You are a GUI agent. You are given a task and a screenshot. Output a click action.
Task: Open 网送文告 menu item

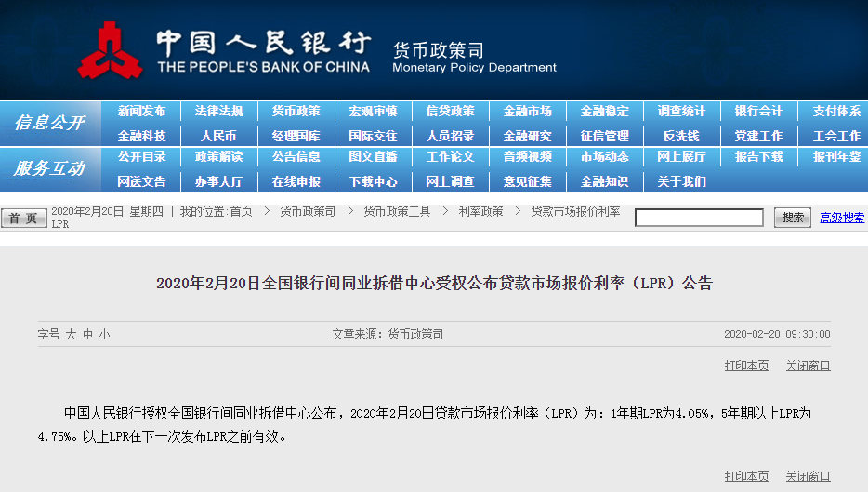[141, 181]
